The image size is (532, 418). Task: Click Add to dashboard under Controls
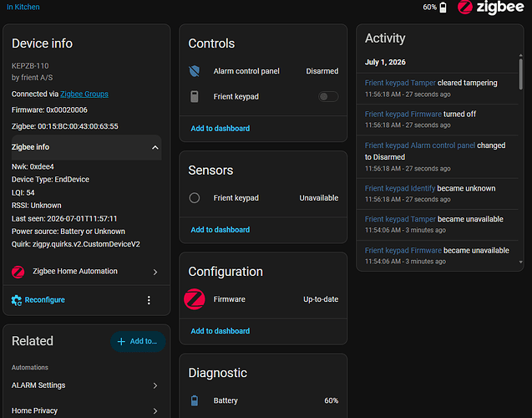(220, 129)
